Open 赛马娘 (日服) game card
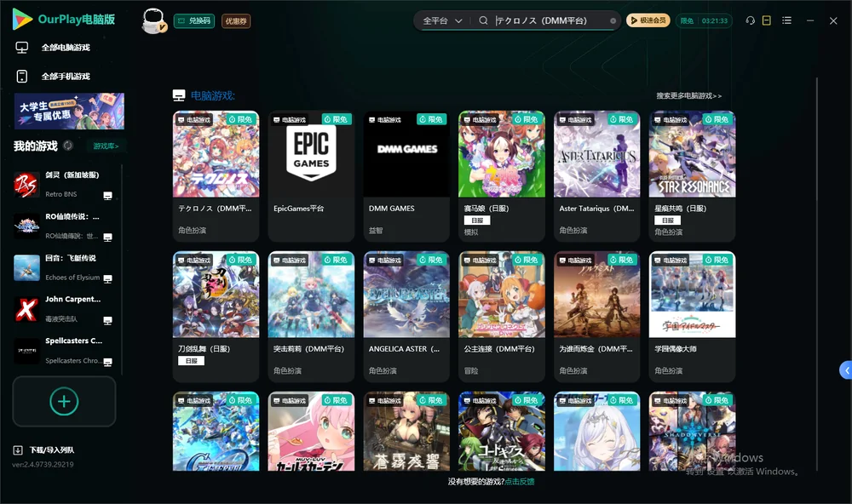Viewport: 852px width, 504px height. pos(502,176)
